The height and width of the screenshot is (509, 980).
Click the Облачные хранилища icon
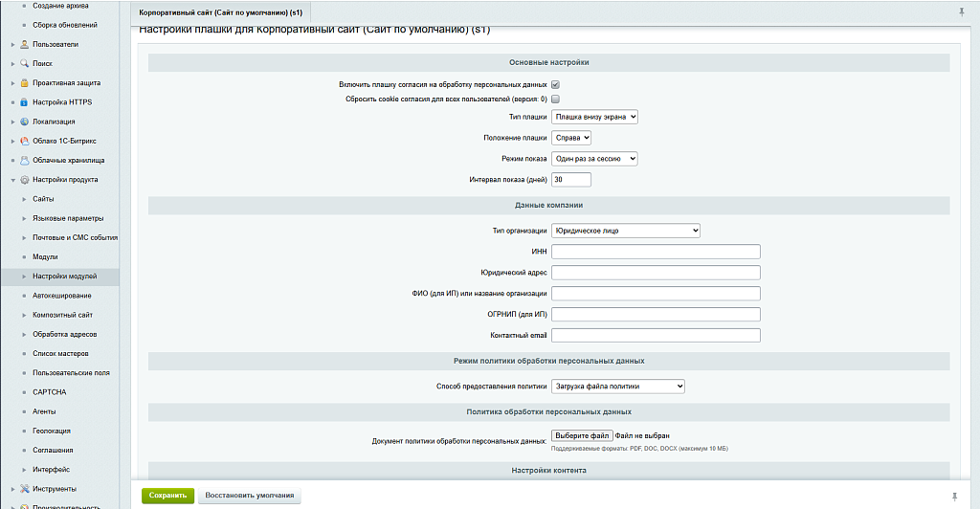24,160
